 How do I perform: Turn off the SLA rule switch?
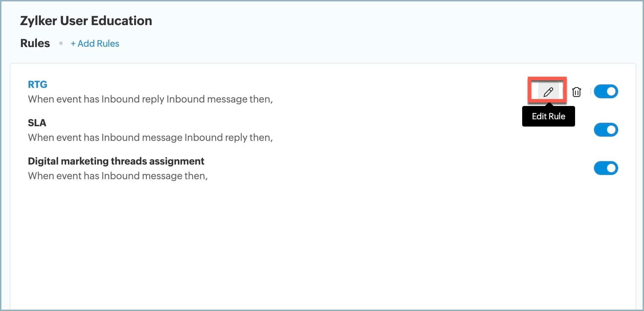point(606,130)
